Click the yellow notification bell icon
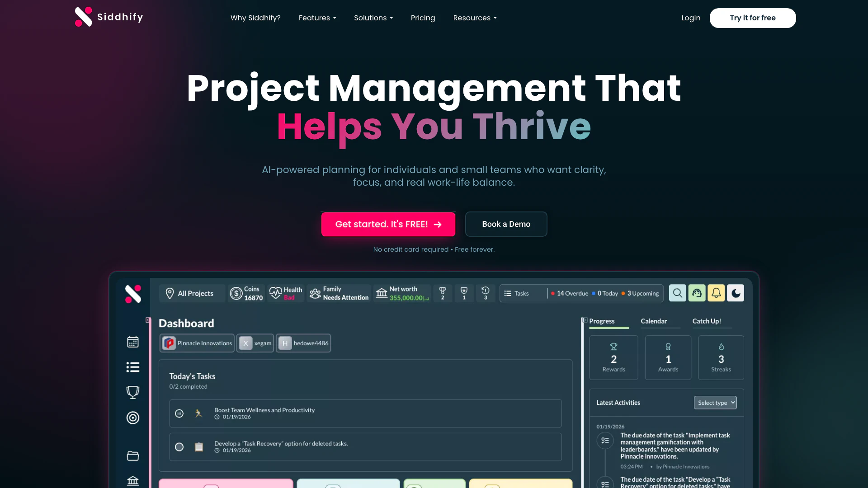The width and height of the screenshot is (868, 488). [x=716, y=293]
